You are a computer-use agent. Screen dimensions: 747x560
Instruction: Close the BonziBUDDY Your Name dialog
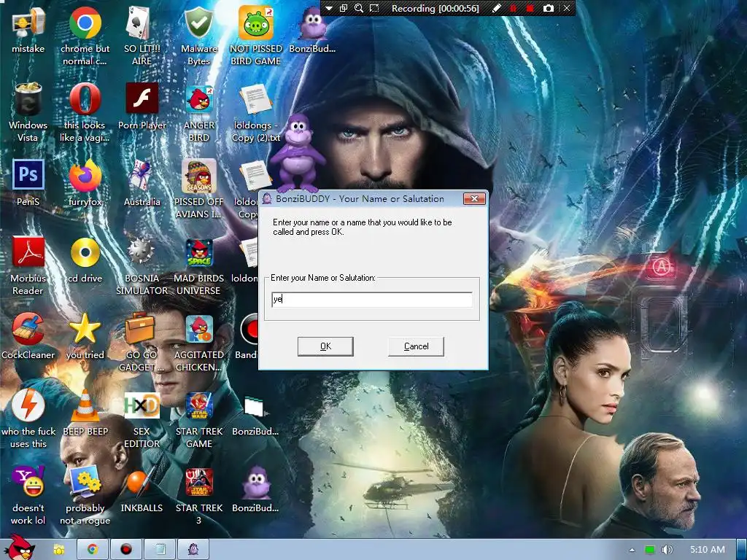pos(474,198)
